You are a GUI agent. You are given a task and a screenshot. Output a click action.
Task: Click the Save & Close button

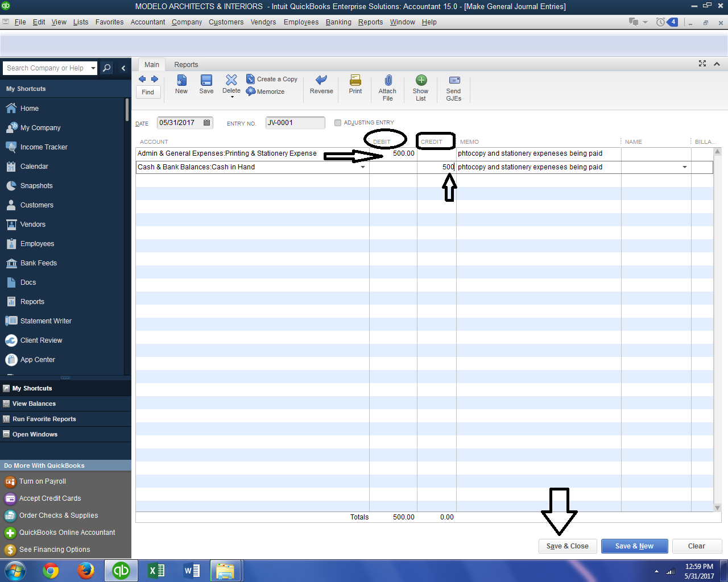tap(567, 546)
